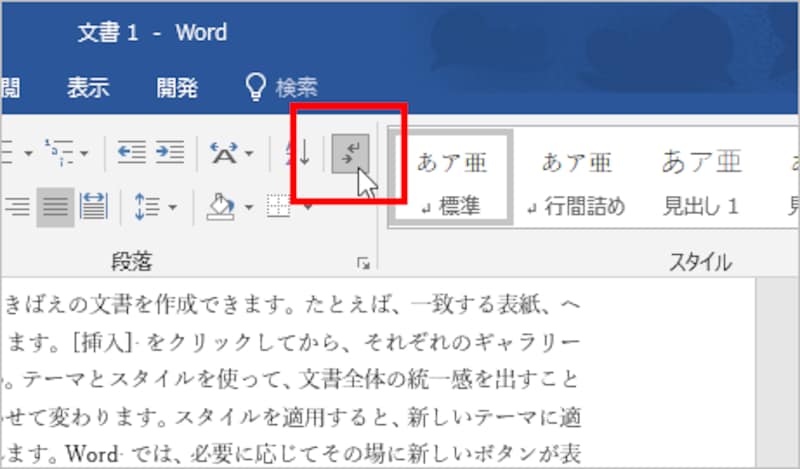
Task: Expand the shading color dropdown arrow
Action: pos(248,207)
